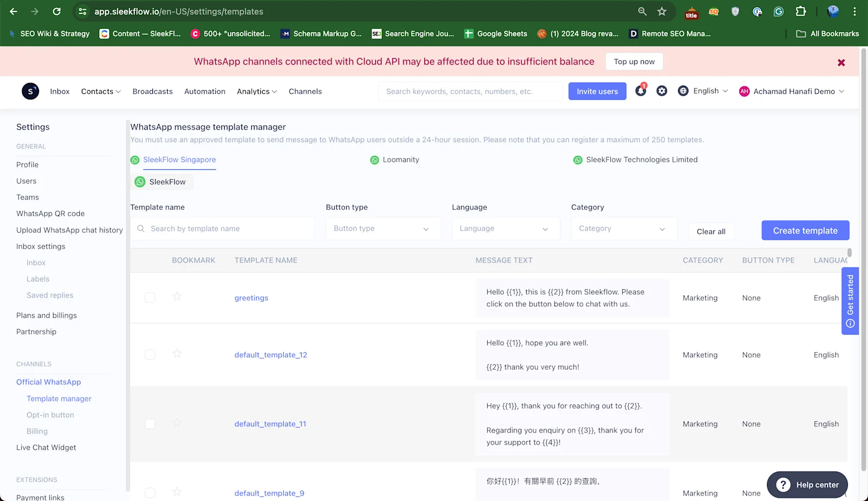Open the Search Engine Journal bookmark
The width and height of the screenshot is (868, 501).
(413, 34)
